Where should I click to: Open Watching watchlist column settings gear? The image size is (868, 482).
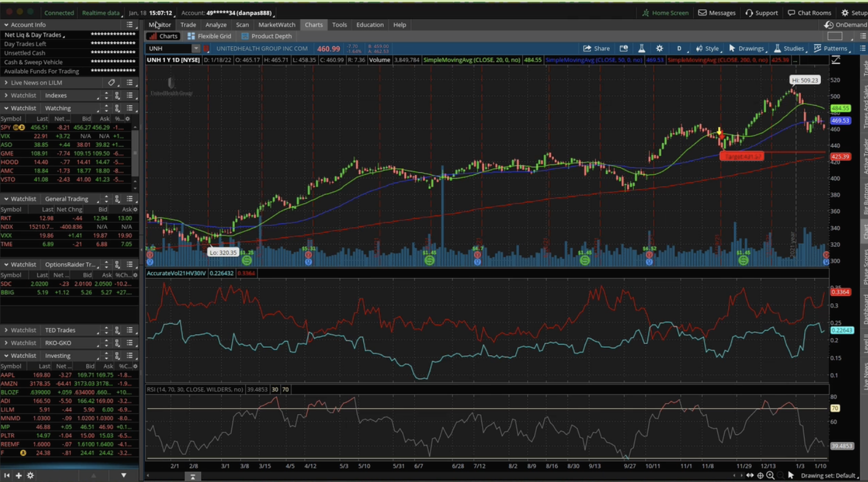pyautogui.click(x=127, y=119)
